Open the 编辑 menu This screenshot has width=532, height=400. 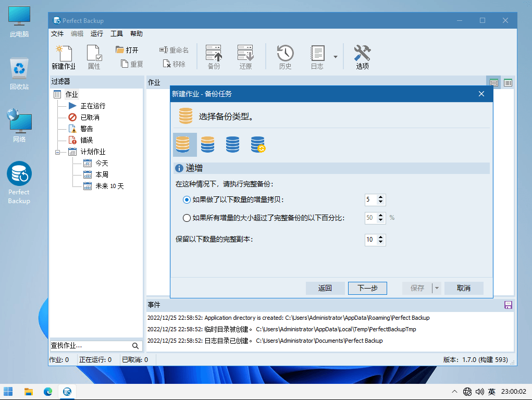(77, 33)
